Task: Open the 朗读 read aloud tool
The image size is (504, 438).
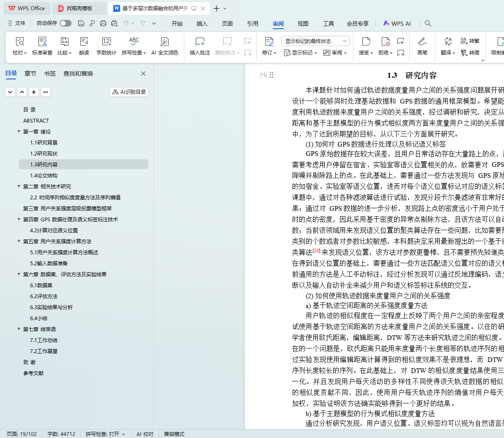Action: tap(84, 42)
